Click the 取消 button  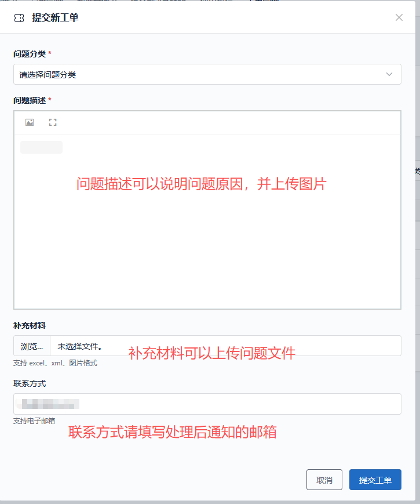[x=324, y=480]
